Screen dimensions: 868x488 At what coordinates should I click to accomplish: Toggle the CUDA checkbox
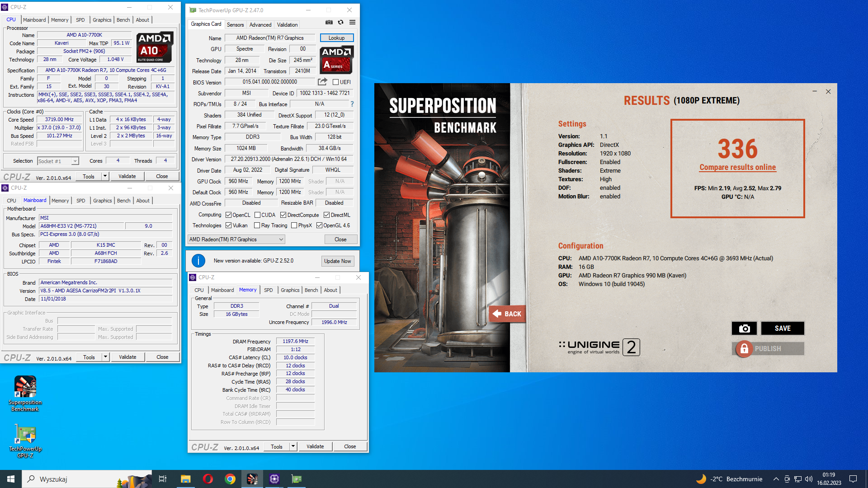257,215
